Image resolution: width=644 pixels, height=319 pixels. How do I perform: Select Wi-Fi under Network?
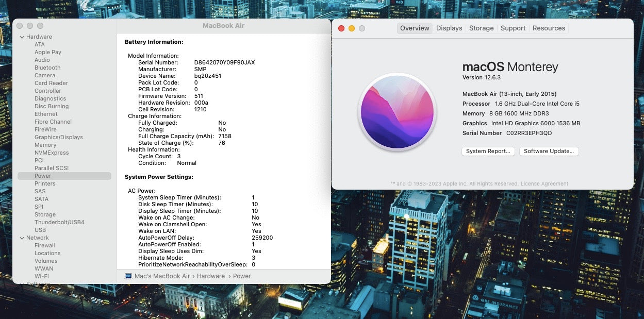(42, 276)
